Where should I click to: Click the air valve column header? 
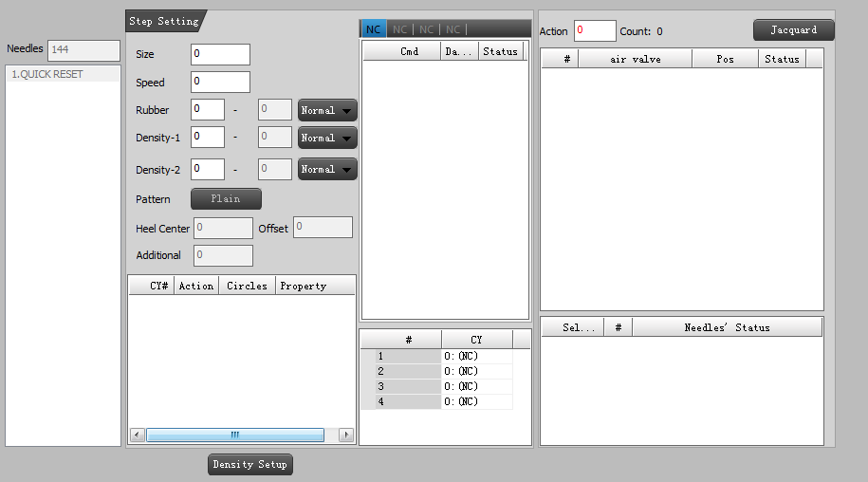click(x=636, y=59)
